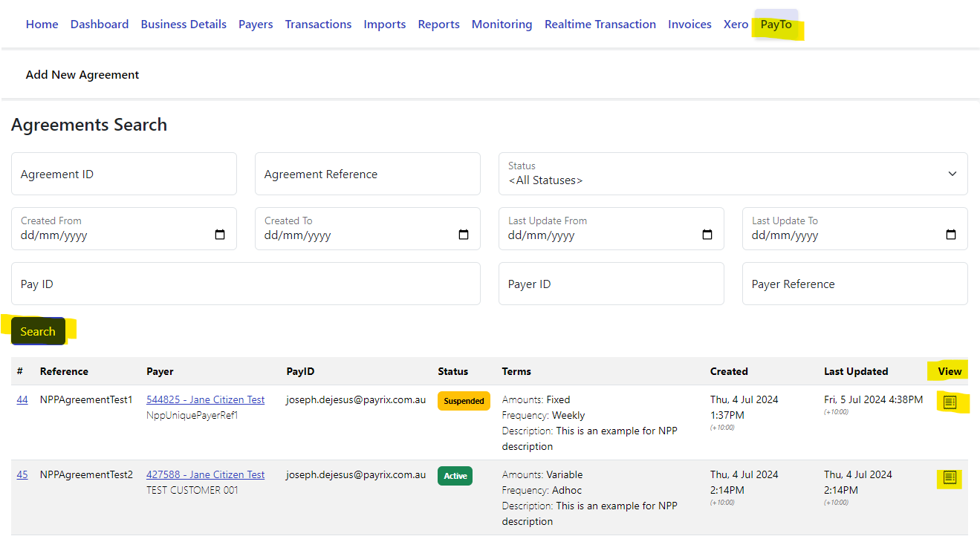Click the Search button
This screenshot has width=980, height=539.
(x=38, y=332)
